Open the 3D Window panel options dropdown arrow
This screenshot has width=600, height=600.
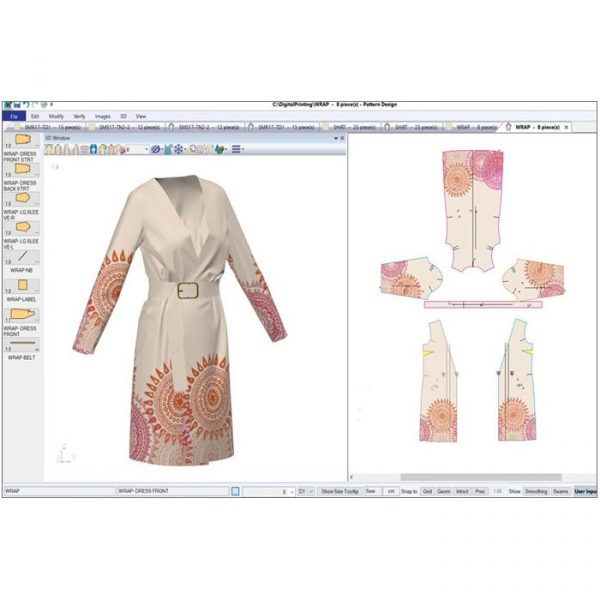(335, 138)
